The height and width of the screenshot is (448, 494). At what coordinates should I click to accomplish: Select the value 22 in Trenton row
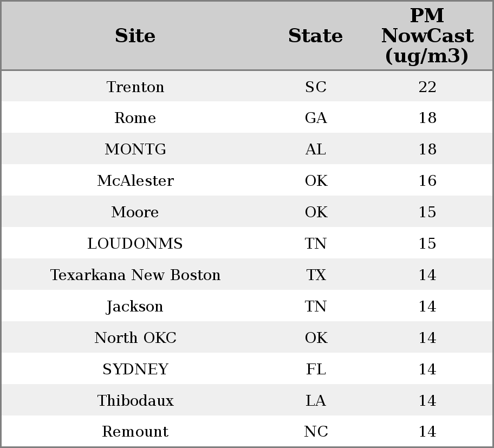[x=427, y=87]
